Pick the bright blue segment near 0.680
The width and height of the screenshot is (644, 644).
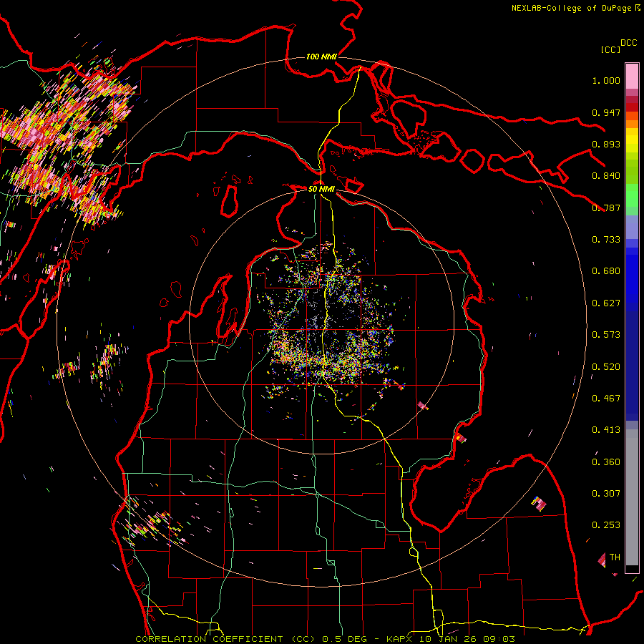632,275
